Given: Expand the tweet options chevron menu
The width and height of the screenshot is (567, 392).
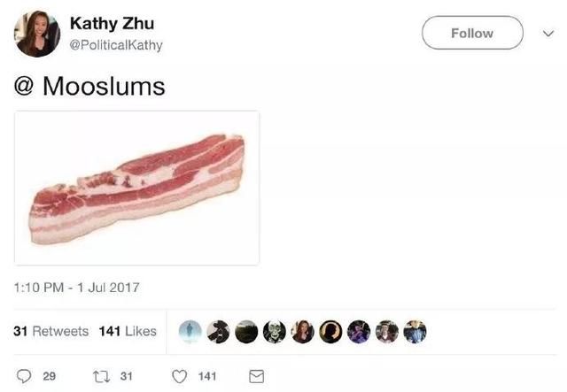Looking at the screenshot, I should coord(548,34).
